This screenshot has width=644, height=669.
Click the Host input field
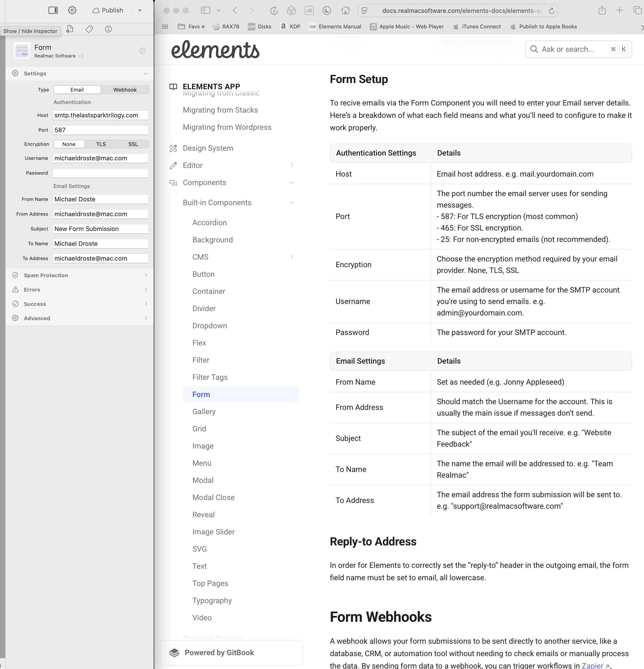[101, 115]
